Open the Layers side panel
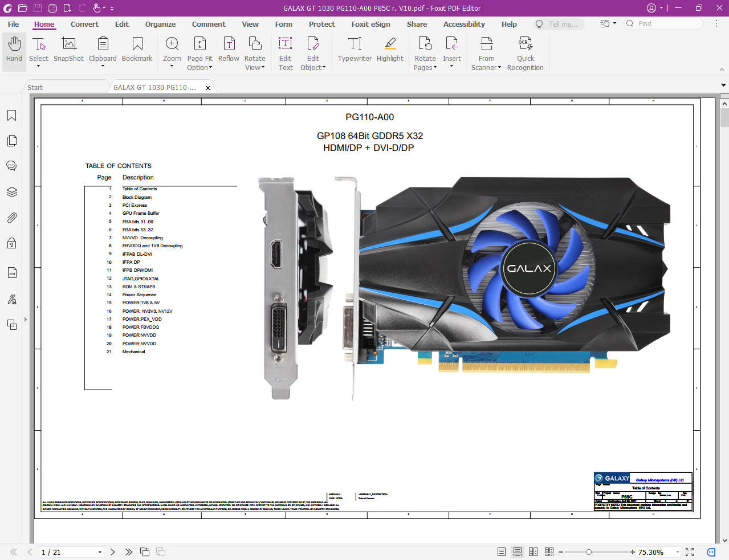The height and width of the screenshot is (560, 729). [11, 192]
